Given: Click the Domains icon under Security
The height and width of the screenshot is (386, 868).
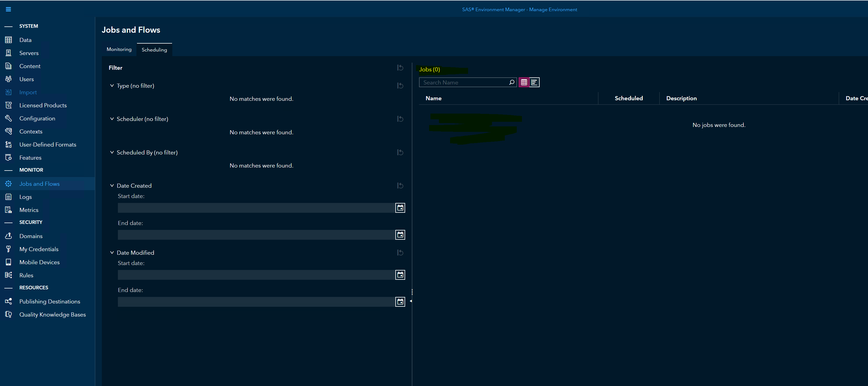Looking at the screenshot, I should [8, 236].
